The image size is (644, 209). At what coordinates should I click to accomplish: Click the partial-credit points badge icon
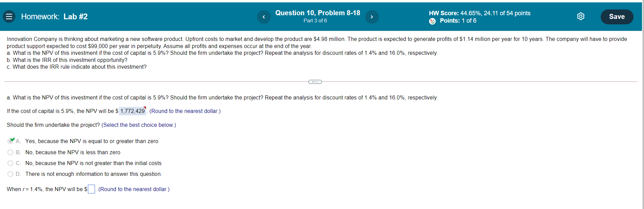point(432,21)
